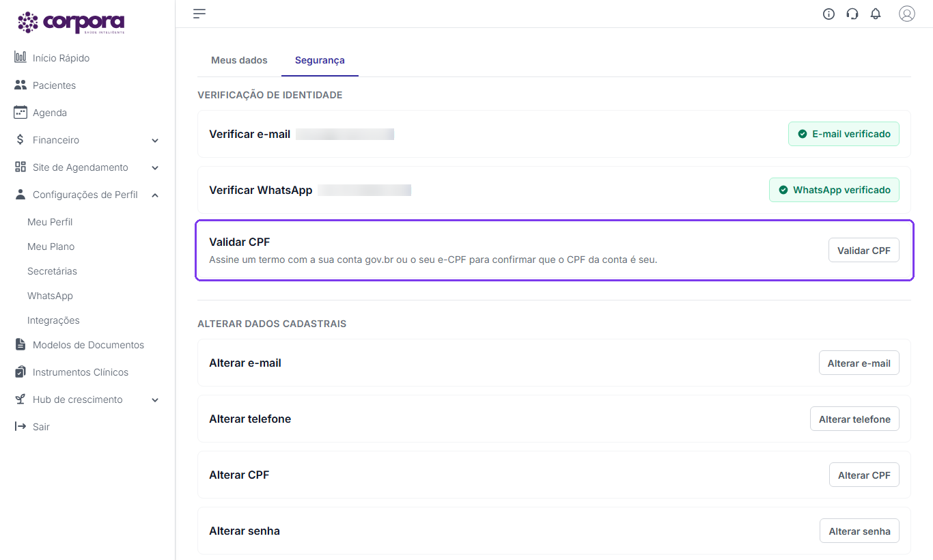Open the notifications bell icon

pyautogui.click(x=876, y=14)
